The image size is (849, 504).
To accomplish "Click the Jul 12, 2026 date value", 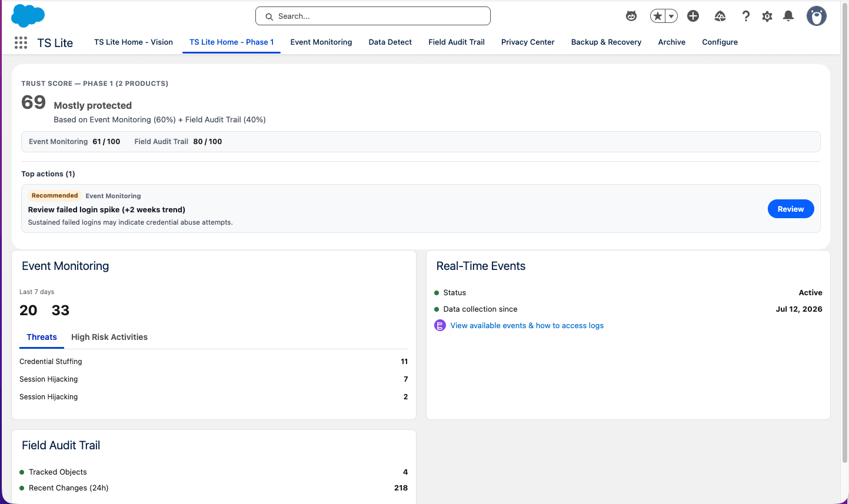I will 799,309.
